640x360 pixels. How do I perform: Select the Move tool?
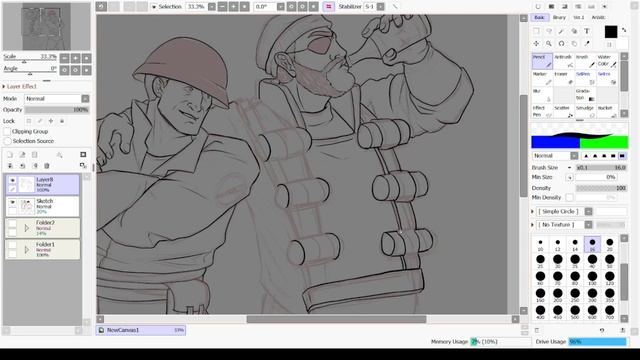(536, 43)
